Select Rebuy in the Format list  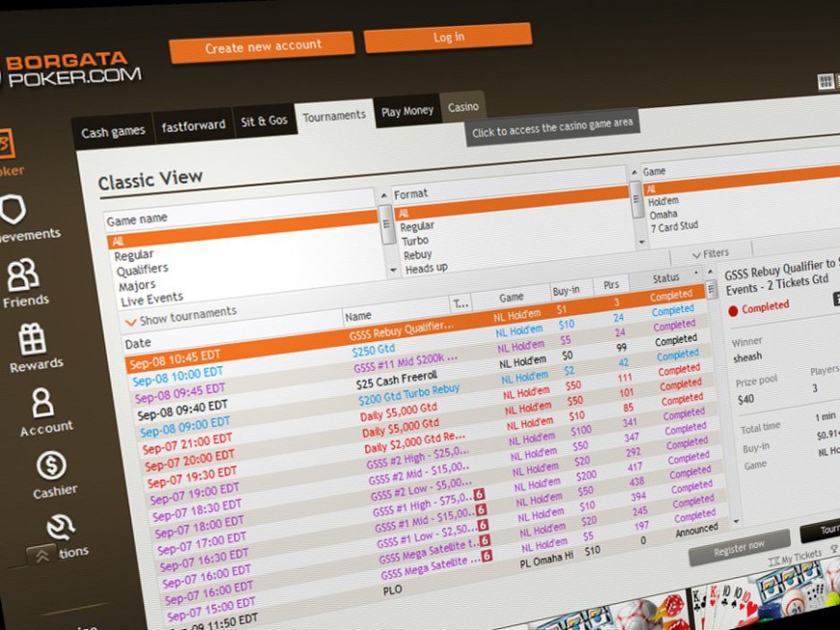point(417,255)
